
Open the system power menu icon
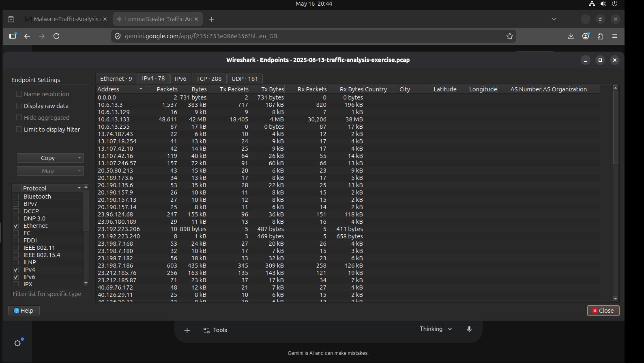(x=615, y=4)
